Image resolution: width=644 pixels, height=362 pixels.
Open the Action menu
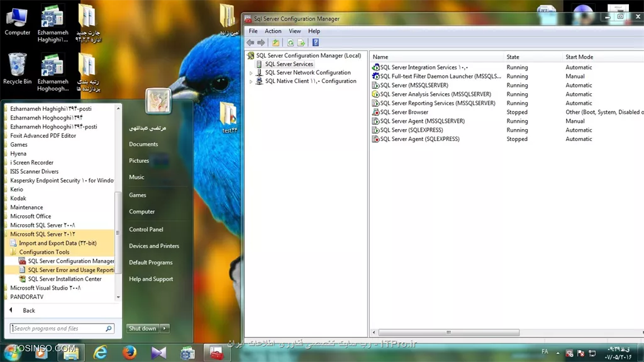(x=273, y=31)
